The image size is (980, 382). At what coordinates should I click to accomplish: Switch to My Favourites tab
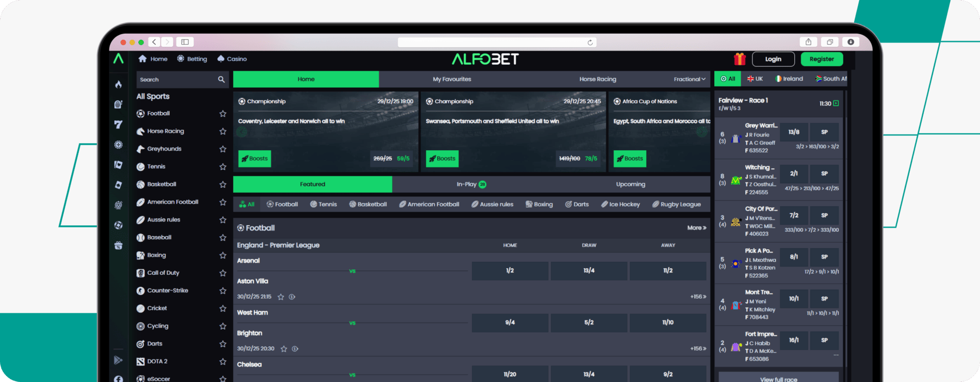pyautogui.click(x=452, y=79)
